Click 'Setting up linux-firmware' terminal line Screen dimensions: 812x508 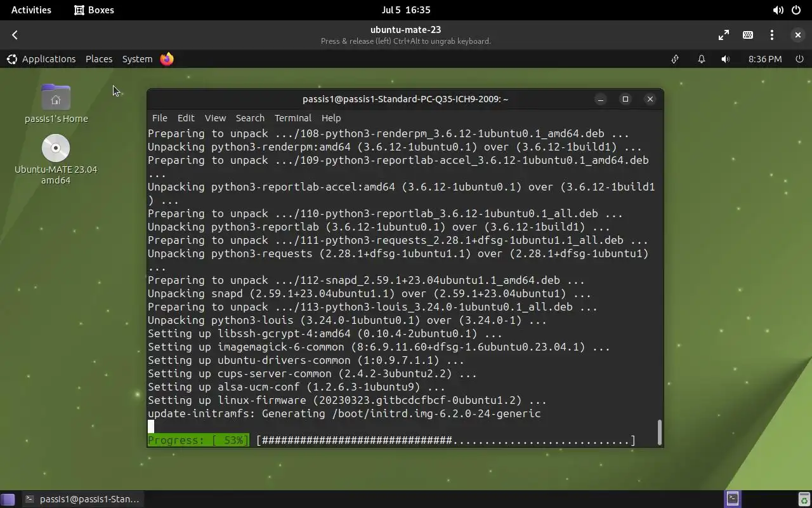[x=347, y=400]
